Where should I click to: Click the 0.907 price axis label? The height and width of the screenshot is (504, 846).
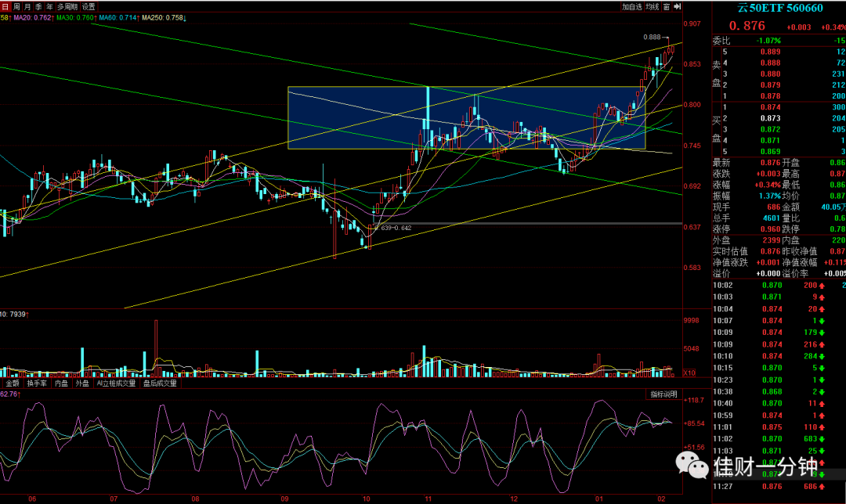click(692, 23)
